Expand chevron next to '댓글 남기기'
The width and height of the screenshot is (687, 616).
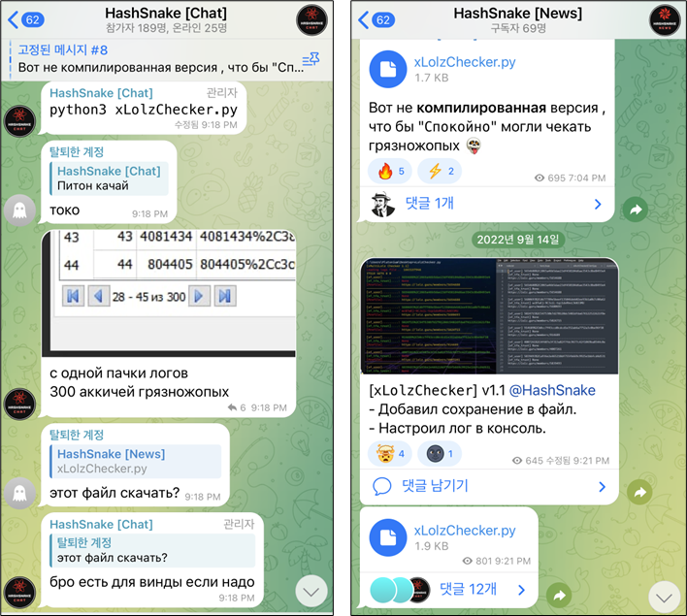click(x=602, y=487)
